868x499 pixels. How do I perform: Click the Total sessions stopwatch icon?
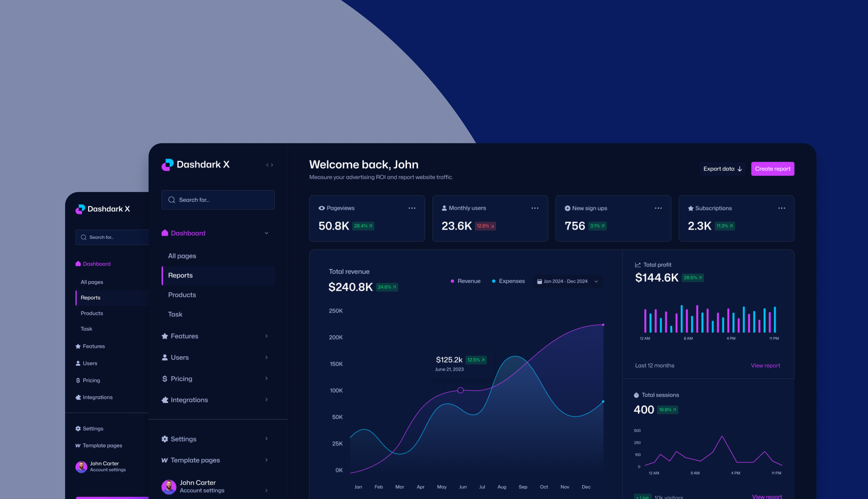point(636,395)
